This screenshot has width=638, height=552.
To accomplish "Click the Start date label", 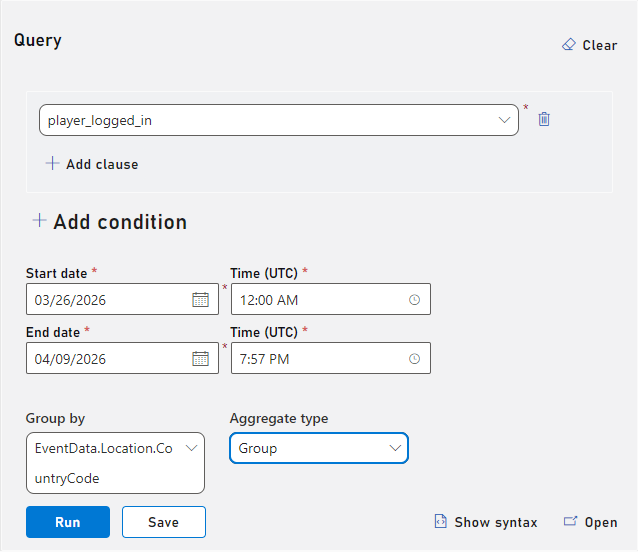I will point(57,273).
